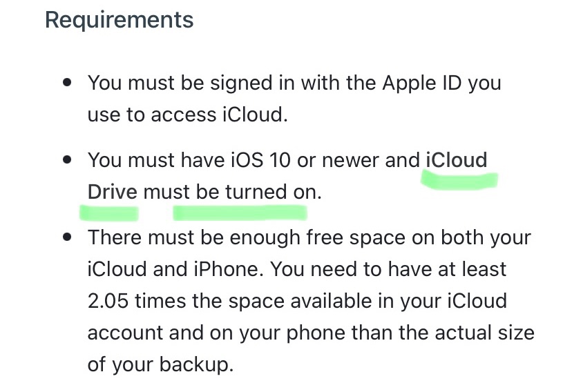The width and height of the screenshot is (572, 392).
Task: Click the word 'Drive' in second bullet
Action: coord(113,192)
